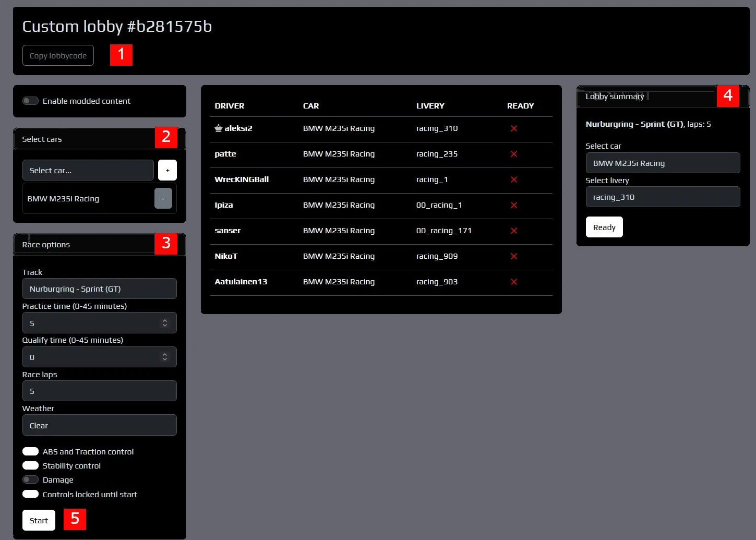
Task: Toggle Enable modded content switch
Action: [30, 101]
